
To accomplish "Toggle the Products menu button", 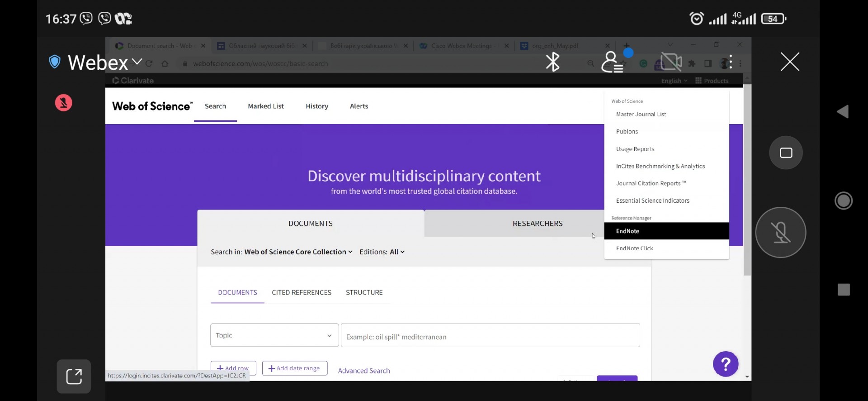I will click(x=712, y=81).
